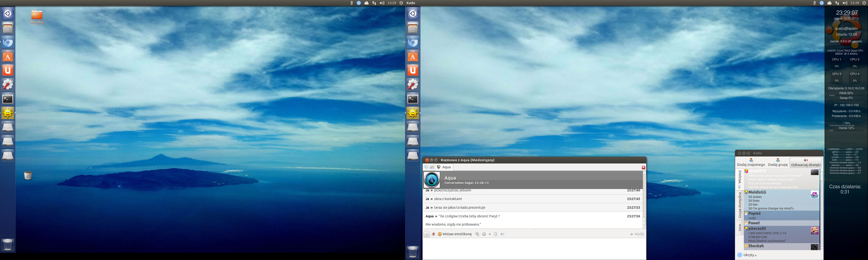Image resolution: width=868 pixels, height=260 pixels.
Task: Click the contact card icon in chat toolbar
Action: (x=502, y=234)
